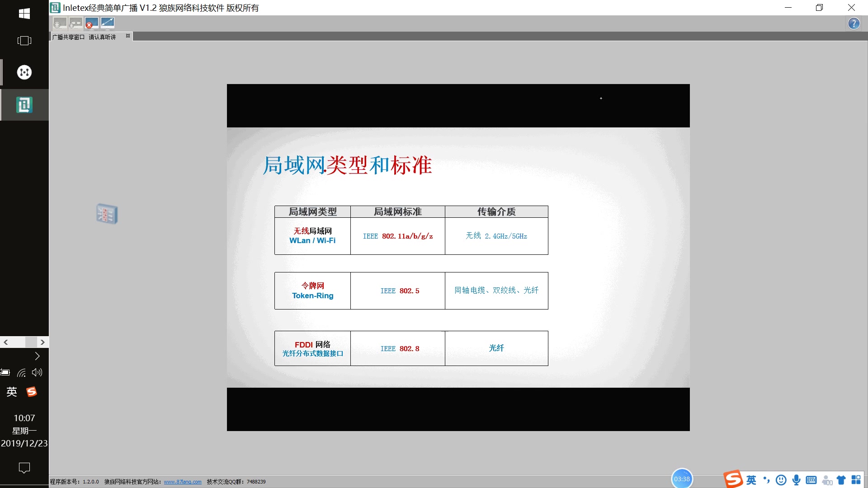The width and height of the screenshot is (868, 488).
Task: Stop the broadcast with the red X monitor icon
Action: click(92, 23)
